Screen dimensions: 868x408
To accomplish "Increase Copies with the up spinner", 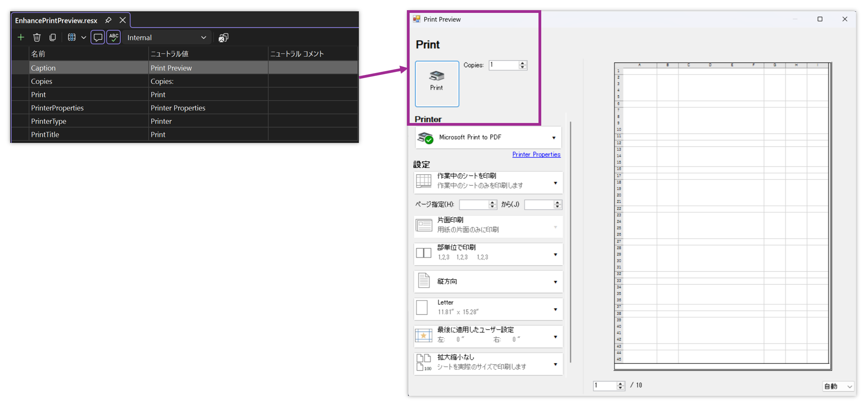I will (522, 63).
